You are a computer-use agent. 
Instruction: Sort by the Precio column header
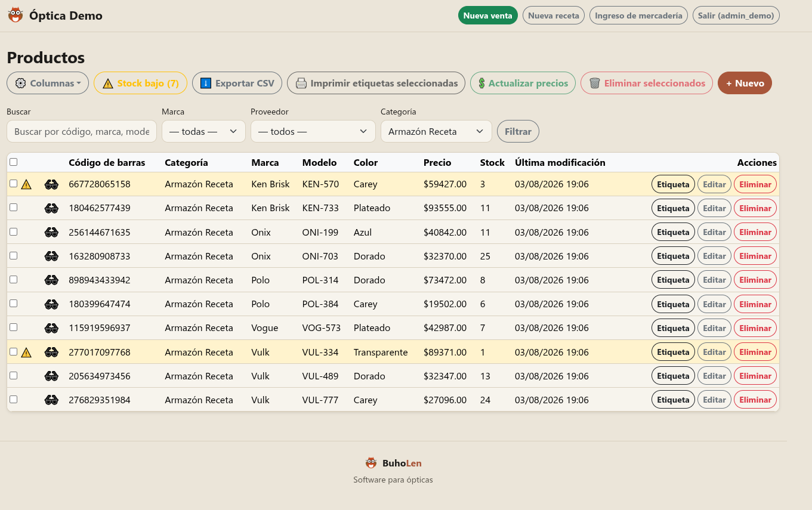[437, 162]
